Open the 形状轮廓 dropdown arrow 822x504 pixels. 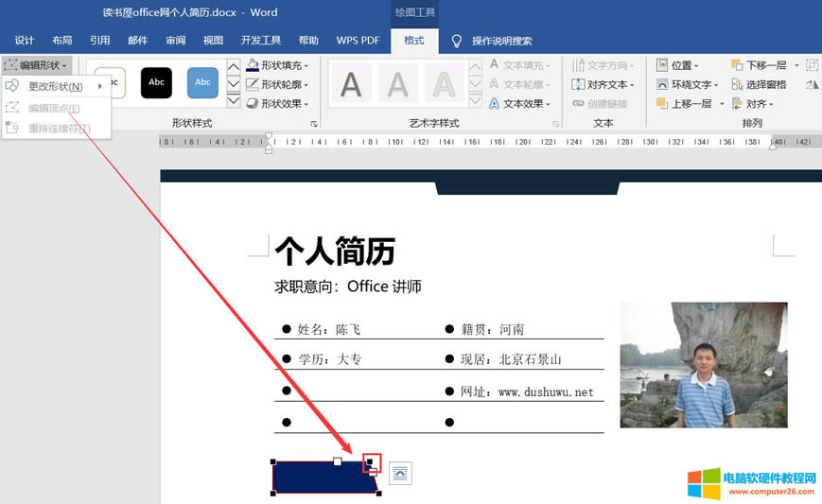coord(306,85)
